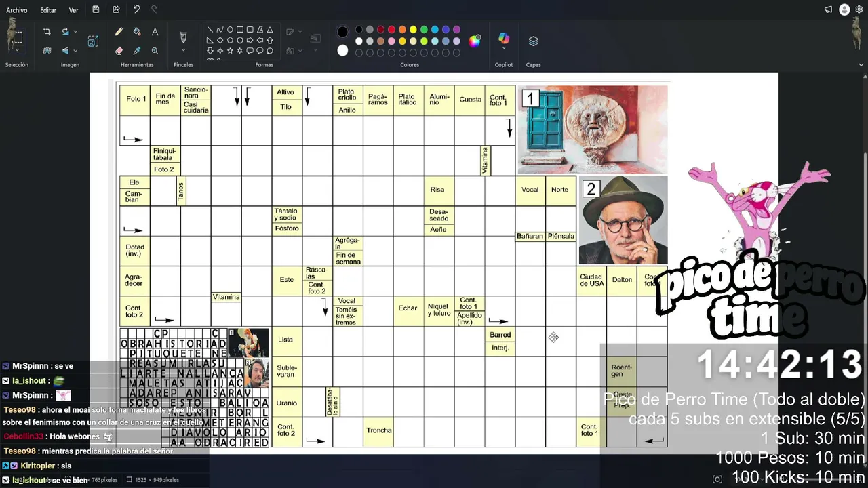Viewport: 868px width, 488px height.
Task: Open the Settings gear icon
Action: point(859,9)
